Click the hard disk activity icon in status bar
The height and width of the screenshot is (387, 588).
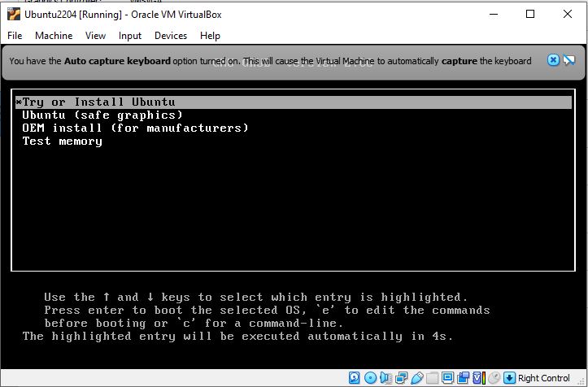(355, 377)
